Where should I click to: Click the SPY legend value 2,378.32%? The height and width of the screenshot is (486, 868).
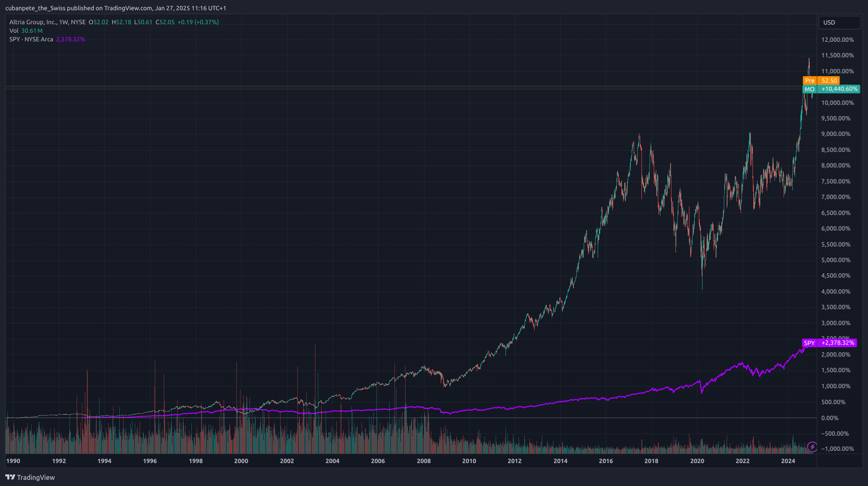(x=70, y=39)
